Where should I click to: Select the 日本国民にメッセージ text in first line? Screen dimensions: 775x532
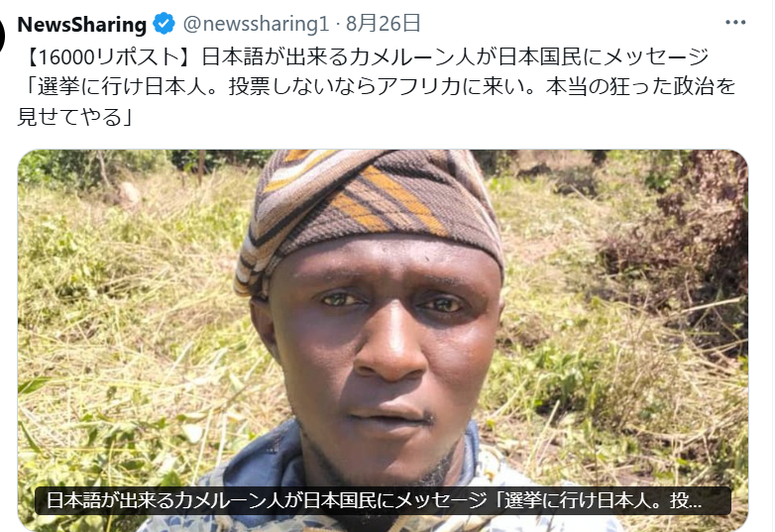coord(604,56)
